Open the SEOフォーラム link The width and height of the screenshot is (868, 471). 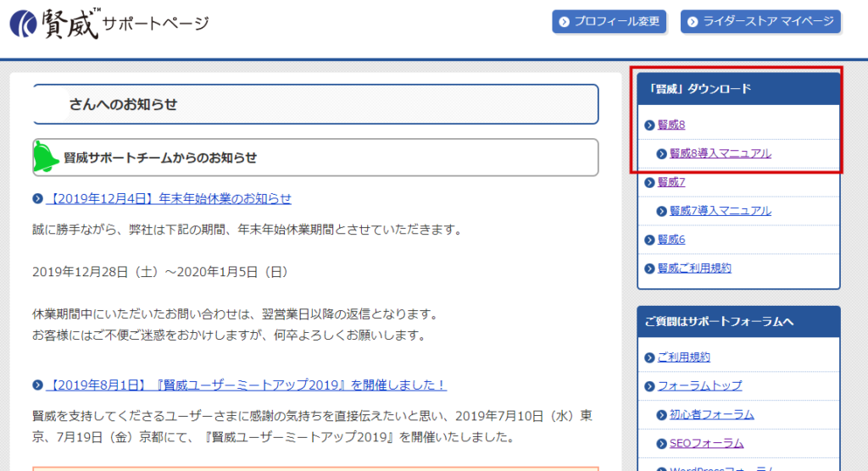[x=706, y=444]
